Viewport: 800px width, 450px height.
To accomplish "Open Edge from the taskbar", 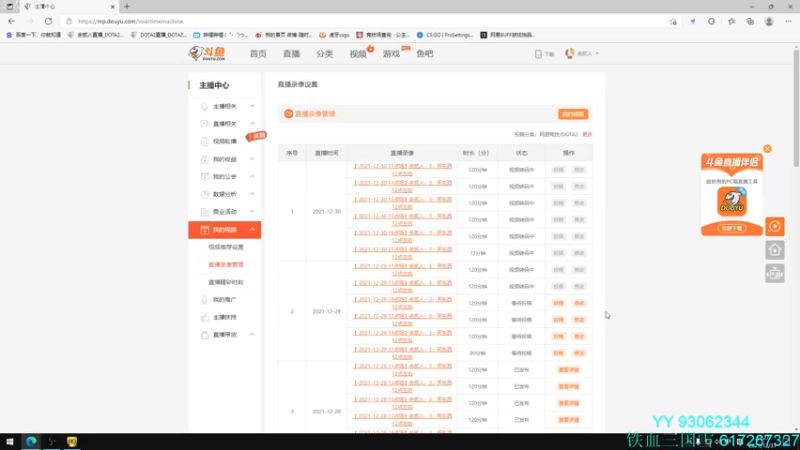I will tap(31, 441).
